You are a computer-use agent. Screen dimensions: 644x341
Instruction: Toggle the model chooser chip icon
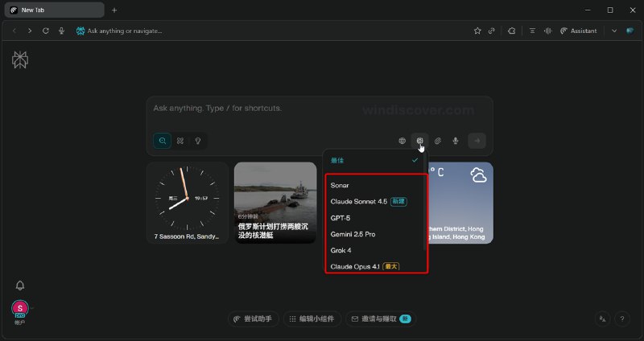point(419,141)
